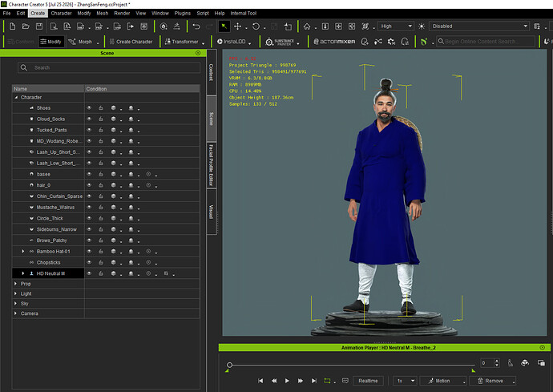Click the speech bubble icon in player
Image resolution: width=553 pixels, height=392 pixels.
345,381
